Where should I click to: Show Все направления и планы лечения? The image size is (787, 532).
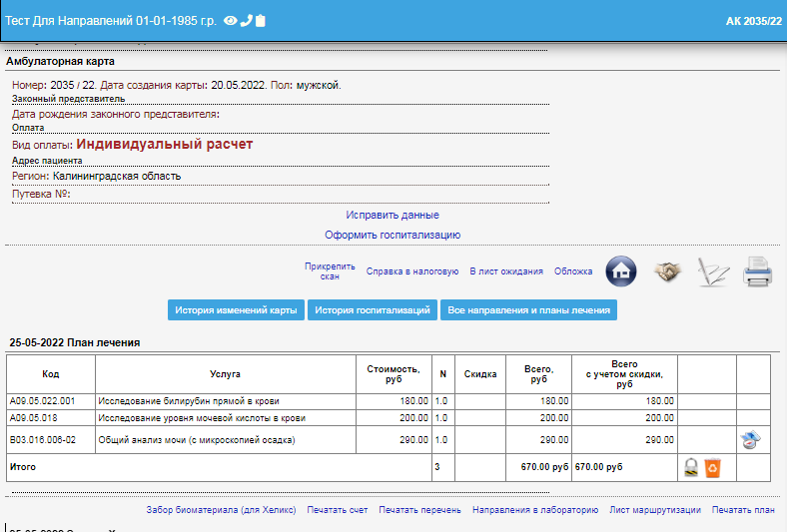pos(528,310)
